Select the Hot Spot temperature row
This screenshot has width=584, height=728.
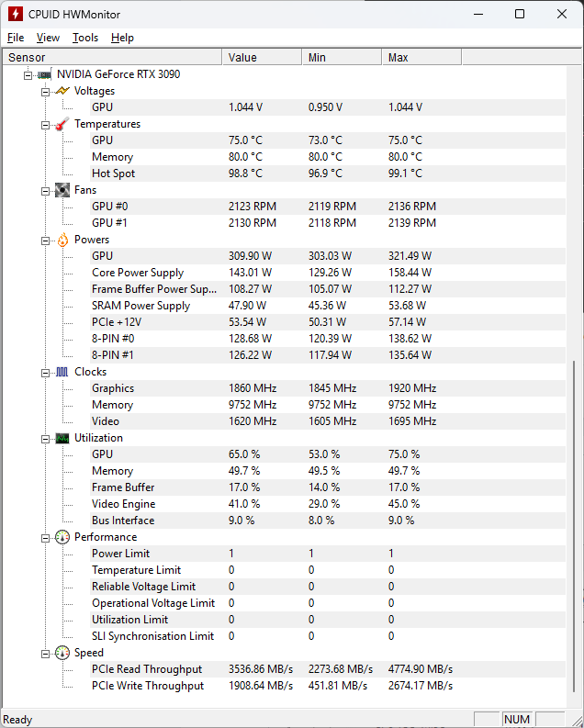pyautogui.click(x=113, y=174)
